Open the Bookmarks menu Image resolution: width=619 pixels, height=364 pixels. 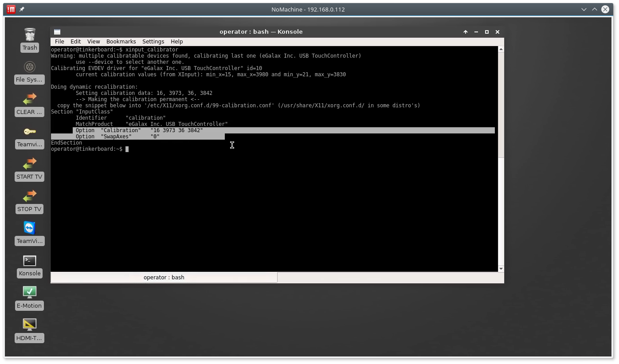[x=121, y=41]
